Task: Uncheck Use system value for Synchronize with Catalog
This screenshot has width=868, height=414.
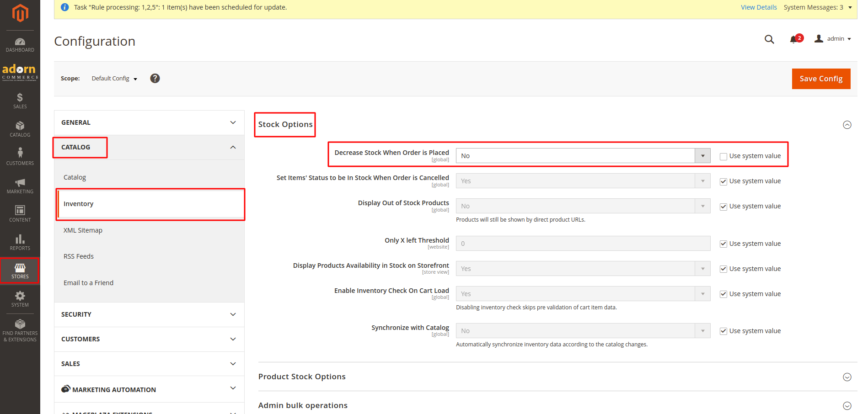Action: [x=723, y=331]
